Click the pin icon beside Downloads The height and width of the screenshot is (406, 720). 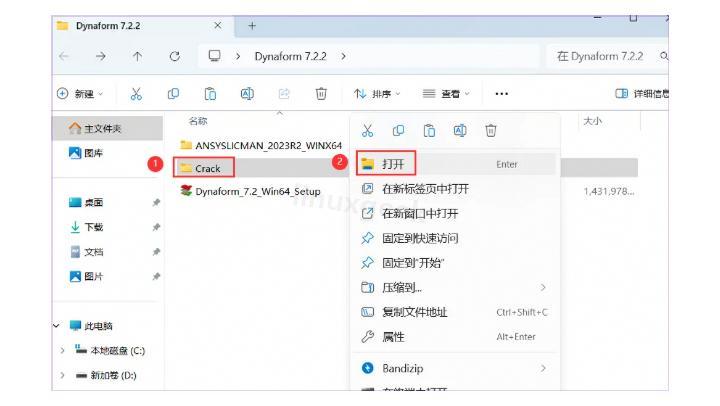[x=156, y=227]
